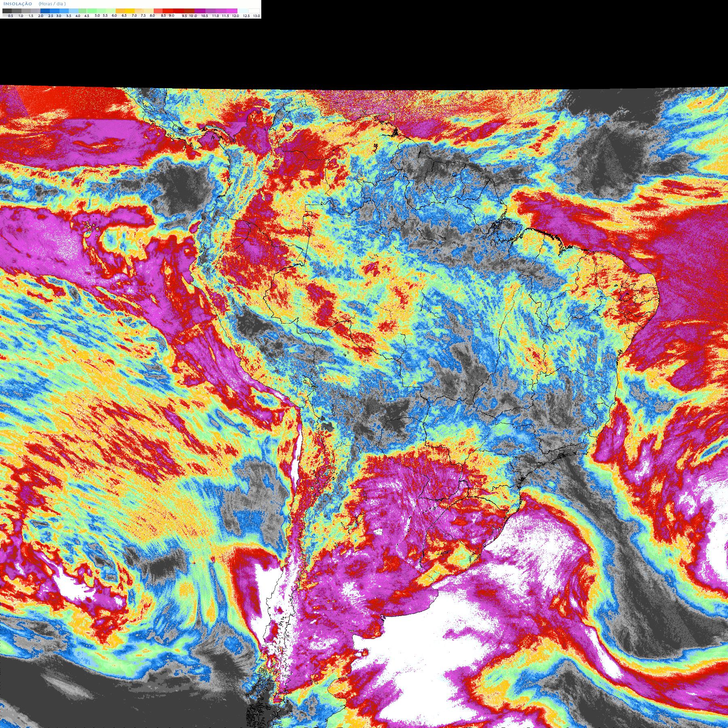Click the 6.0 value on legend scale

pyautogui.click(x=114, y=15)
